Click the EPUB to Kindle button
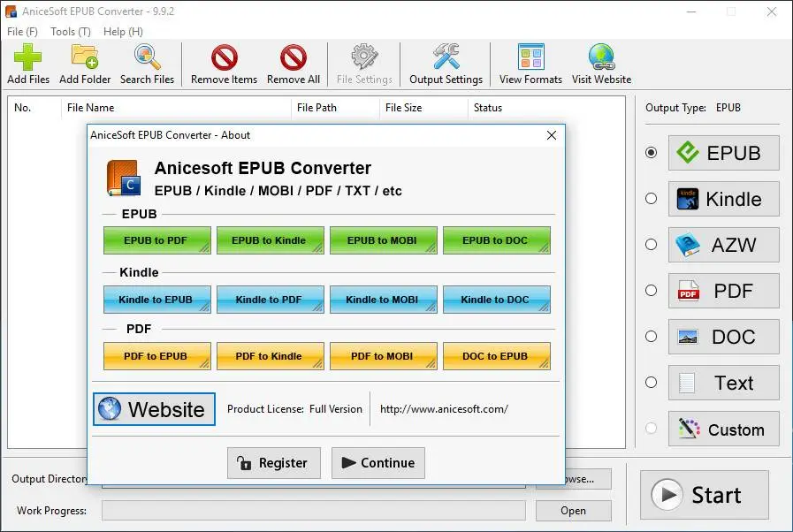The width and height of the screenshot is (793, 532). coord(271,240)
